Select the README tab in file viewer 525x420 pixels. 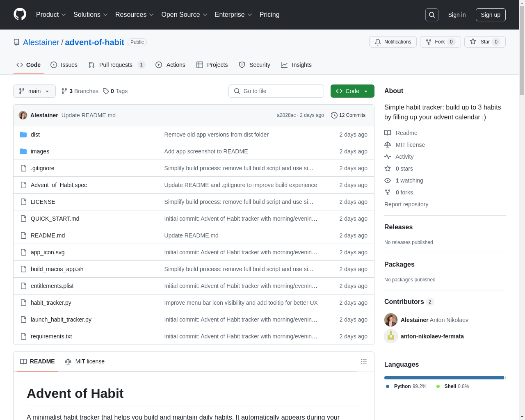tap(37, 361)
